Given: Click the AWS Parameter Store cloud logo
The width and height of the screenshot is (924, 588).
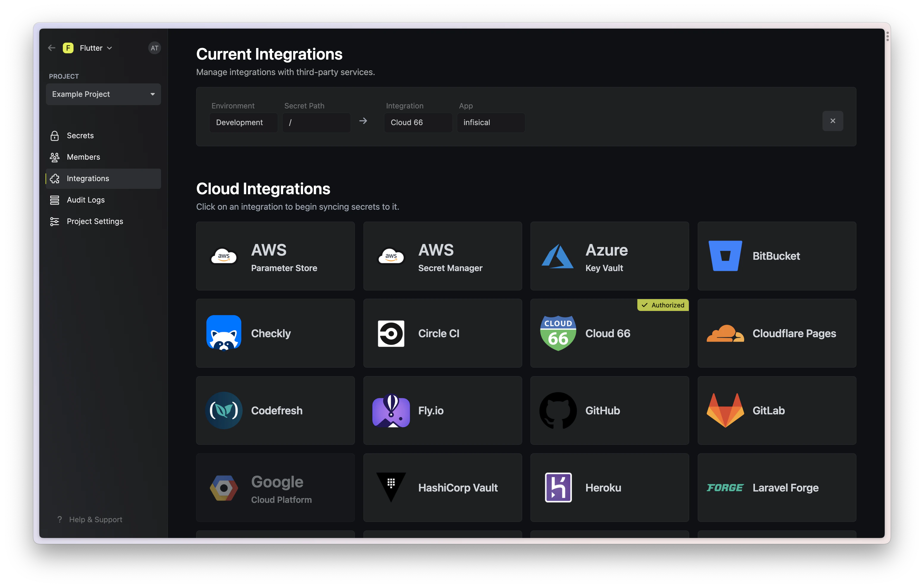Looking at the screenshot, I should (x=224, y=256).
